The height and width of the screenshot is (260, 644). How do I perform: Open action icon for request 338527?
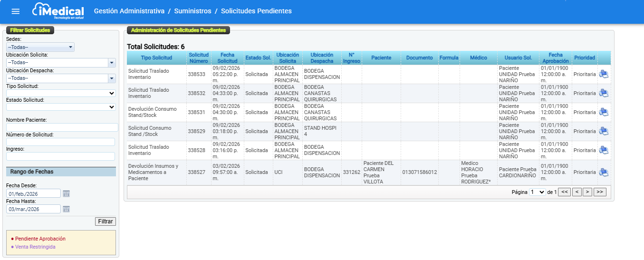[x=604, y=173]
